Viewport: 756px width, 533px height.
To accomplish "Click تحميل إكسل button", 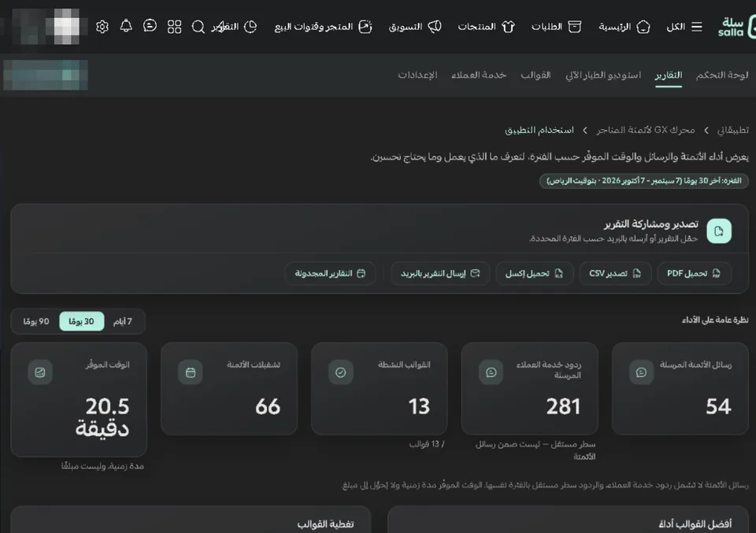I will pyautogui.click(x=534, y=273).
